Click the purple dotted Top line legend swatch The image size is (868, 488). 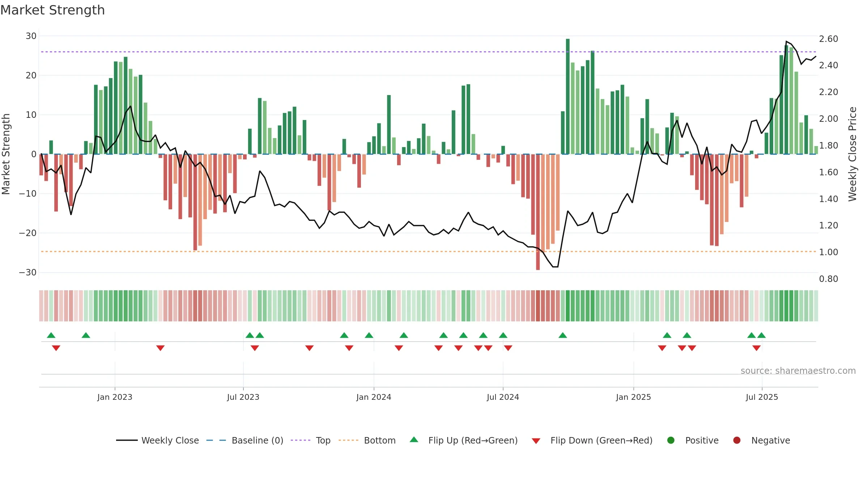click(x=301, y=440)
